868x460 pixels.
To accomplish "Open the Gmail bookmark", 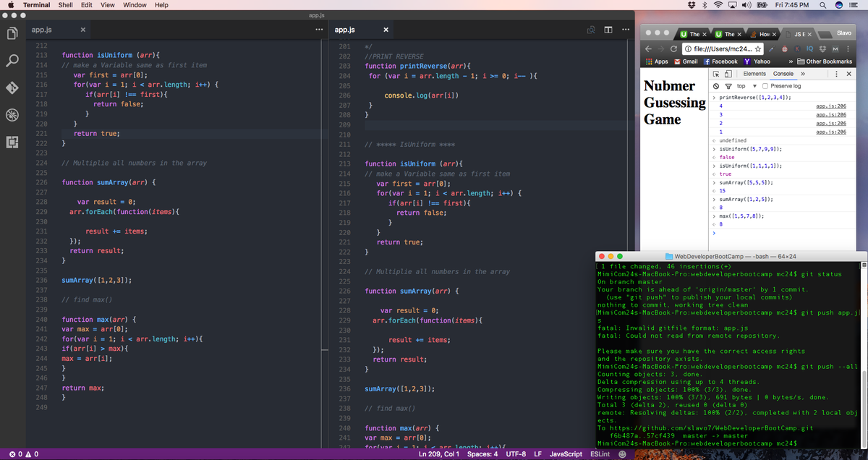I will click(684, 61).
